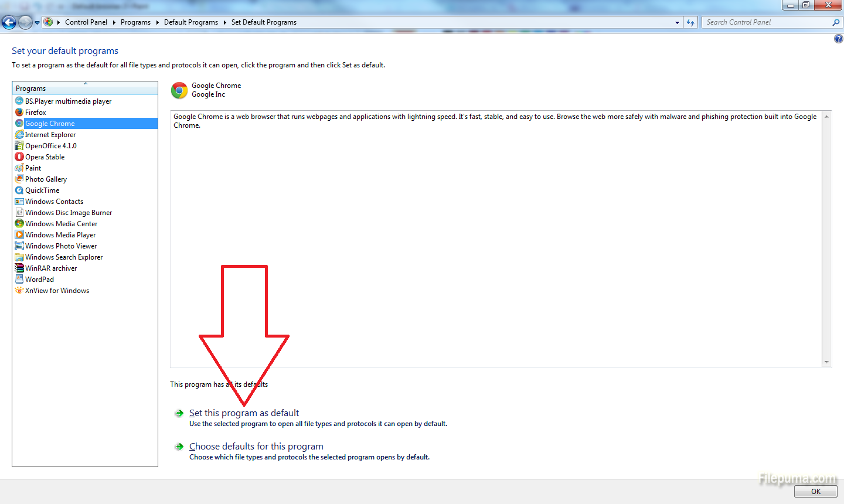The image size is (844, 504).
Task: Open Help with the blue question mark icon
Action: [x=838, y=39]
